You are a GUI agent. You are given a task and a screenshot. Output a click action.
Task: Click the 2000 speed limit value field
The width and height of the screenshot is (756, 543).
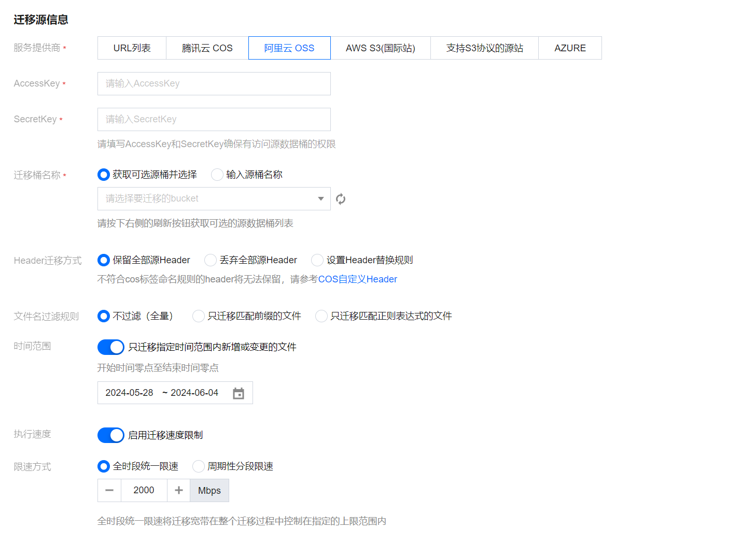[144, 490]
